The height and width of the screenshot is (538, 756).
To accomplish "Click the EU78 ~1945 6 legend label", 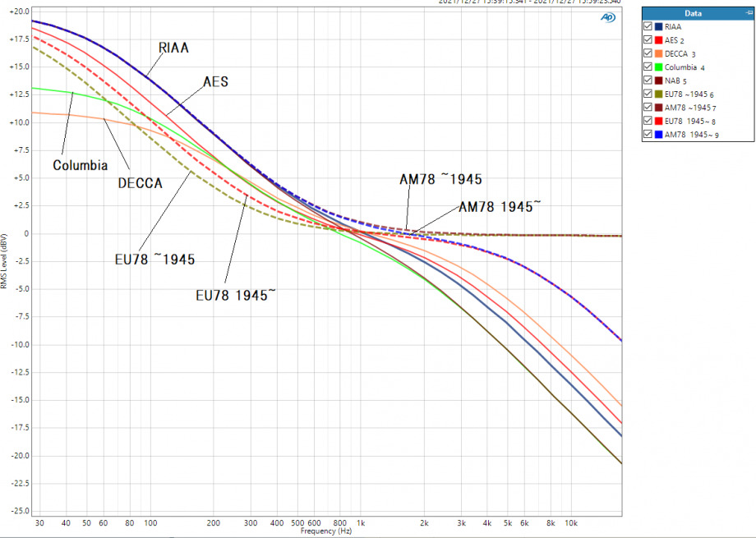I will tap(689, 94).
